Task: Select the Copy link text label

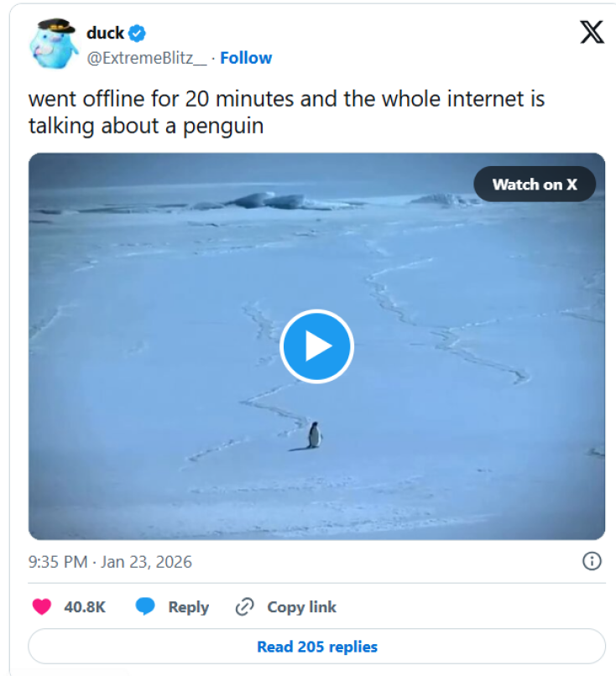Action: click(x=301, y=606)
